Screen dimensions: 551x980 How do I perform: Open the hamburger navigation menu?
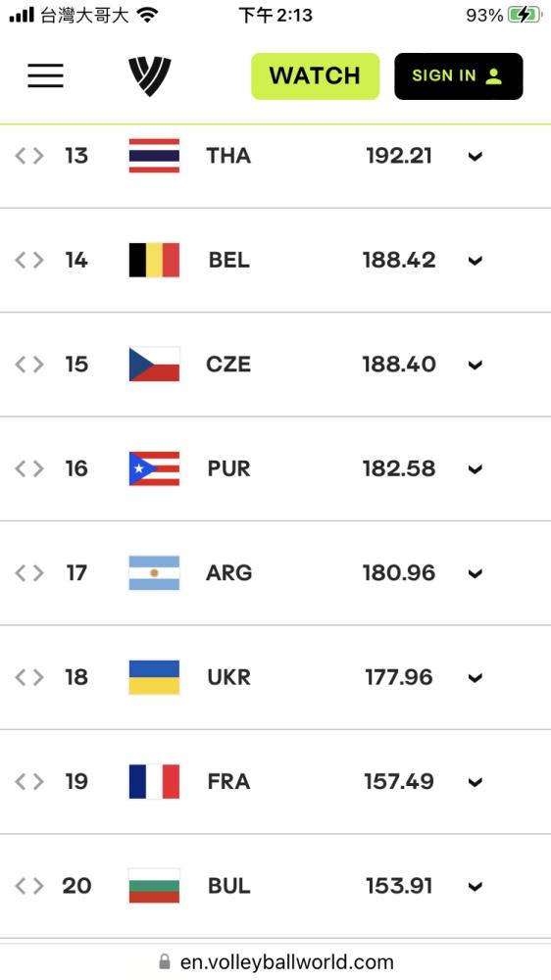coord(45,75)
